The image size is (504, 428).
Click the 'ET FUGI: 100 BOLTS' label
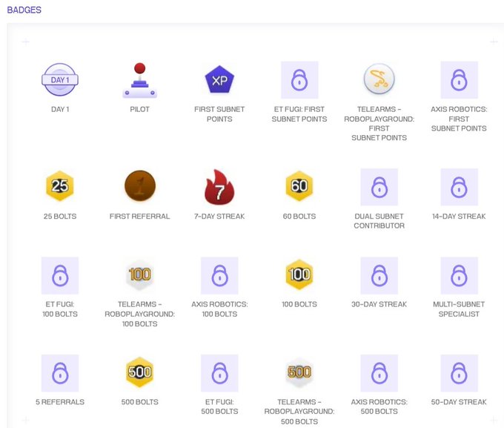pos(60,309)
